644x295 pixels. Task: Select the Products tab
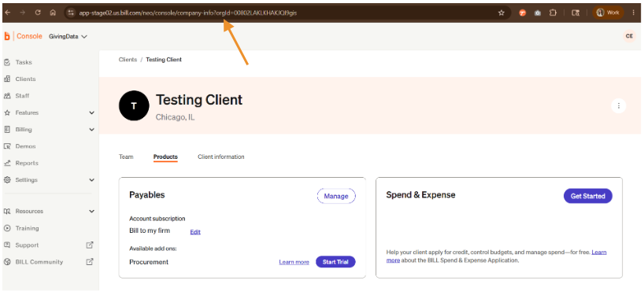165,157
